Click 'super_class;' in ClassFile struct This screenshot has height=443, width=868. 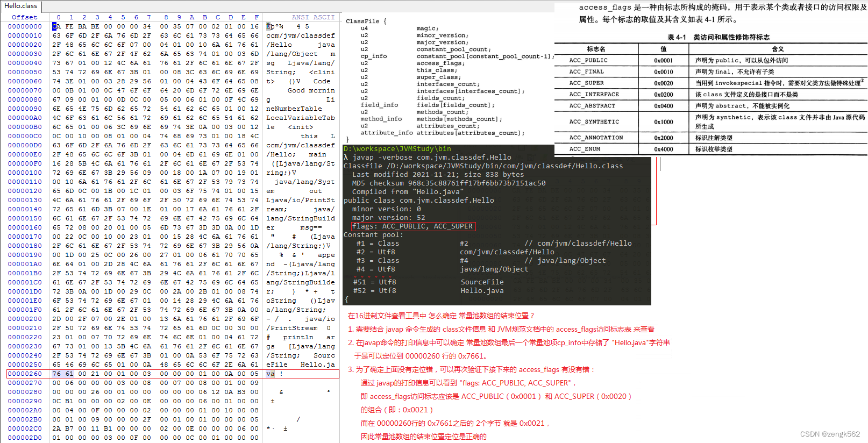(438, 77)
